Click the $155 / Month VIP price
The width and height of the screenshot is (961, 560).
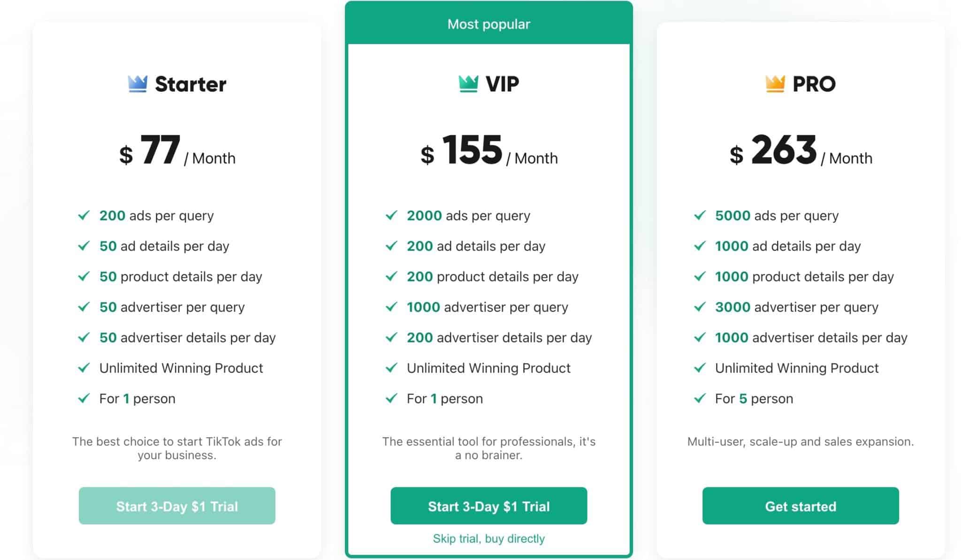(x=488, y=151)
